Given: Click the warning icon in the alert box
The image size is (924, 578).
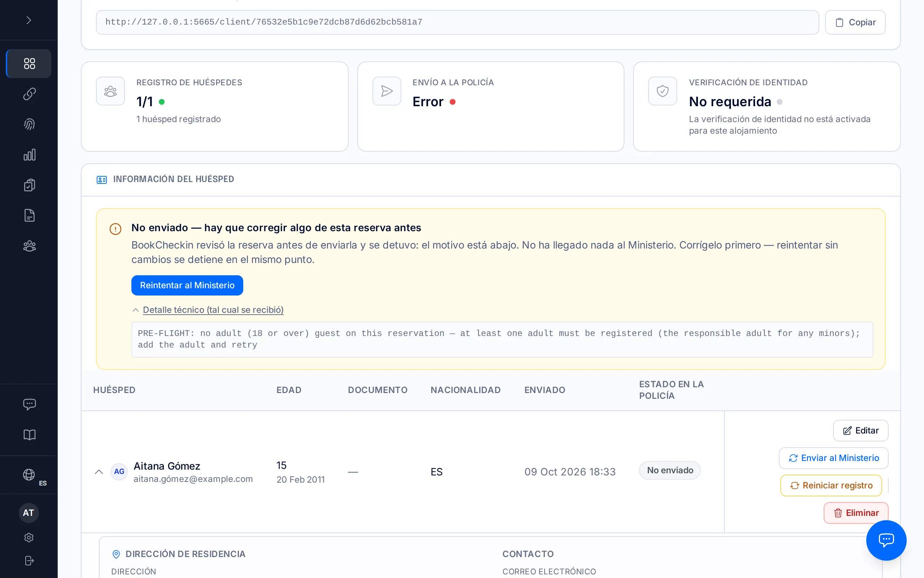Looking at the screenshot, I should point(115,229).
